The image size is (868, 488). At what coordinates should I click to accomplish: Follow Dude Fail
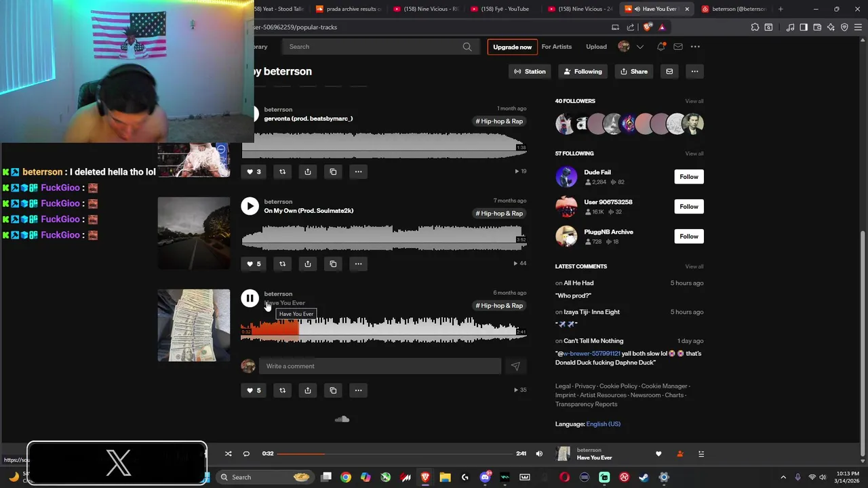(x=688, y=177)
